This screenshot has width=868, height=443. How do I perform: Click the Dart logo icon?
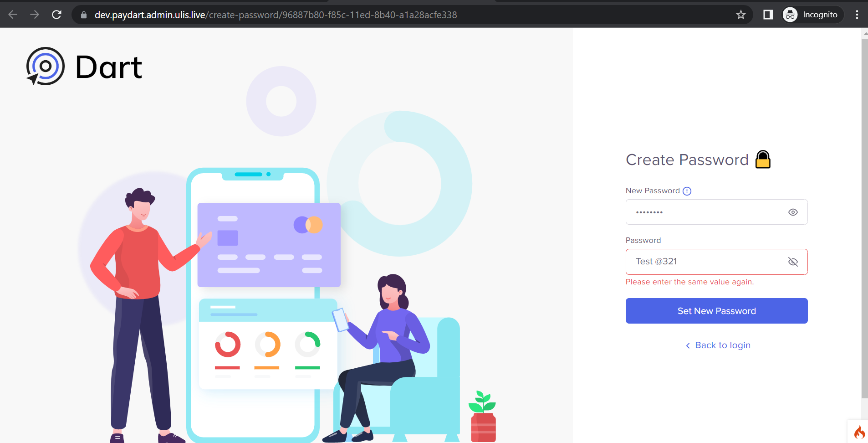pyautogui.click(x=46, y=67)
